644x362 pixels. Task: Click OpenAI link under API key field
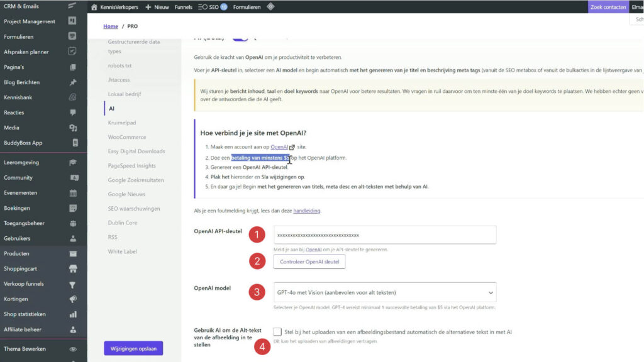(x=313, y=250)
